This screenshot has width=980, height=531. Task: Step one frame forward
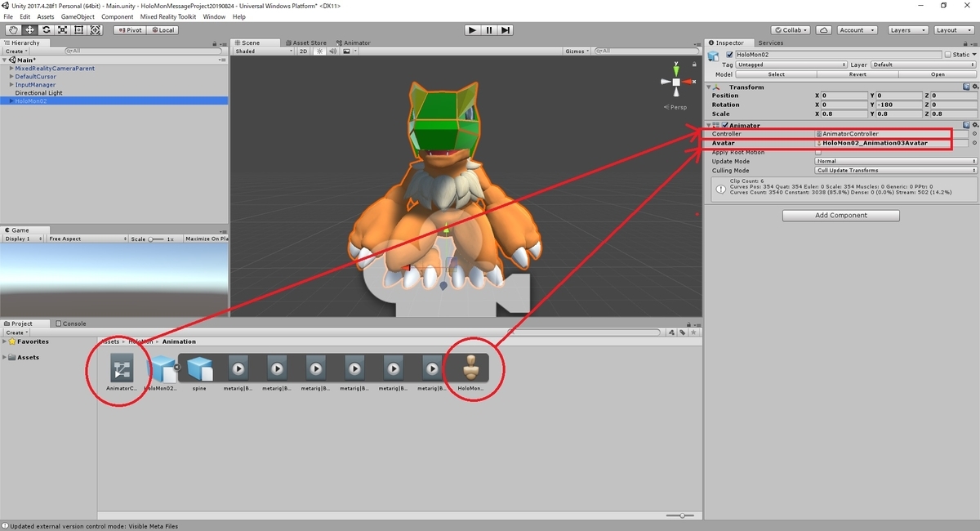click(x=506, y=30)
